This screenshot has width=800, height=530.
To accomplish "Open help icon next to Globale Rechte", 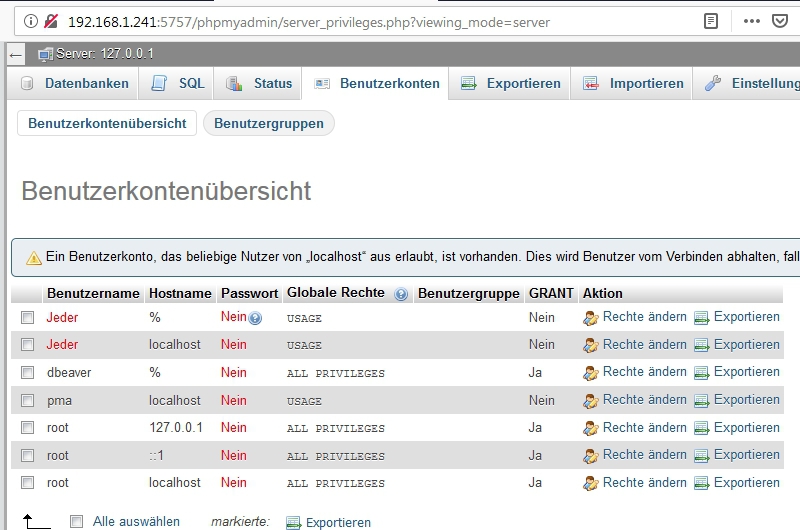I will 401,294.
